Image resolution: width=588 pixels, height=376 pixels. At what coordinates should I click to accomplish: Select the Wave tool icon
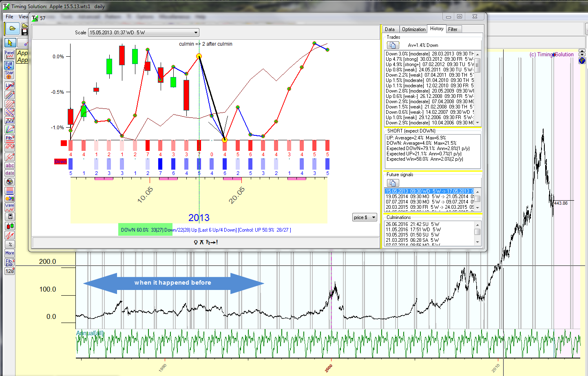tap(9, 207)
